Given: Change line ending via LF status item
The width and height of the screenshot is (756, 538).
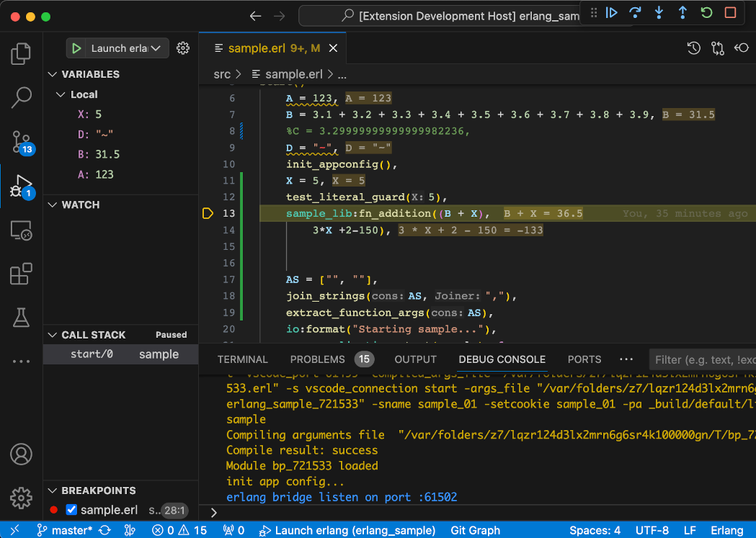Looking at the screenshot, I should (x=690, y=530).
